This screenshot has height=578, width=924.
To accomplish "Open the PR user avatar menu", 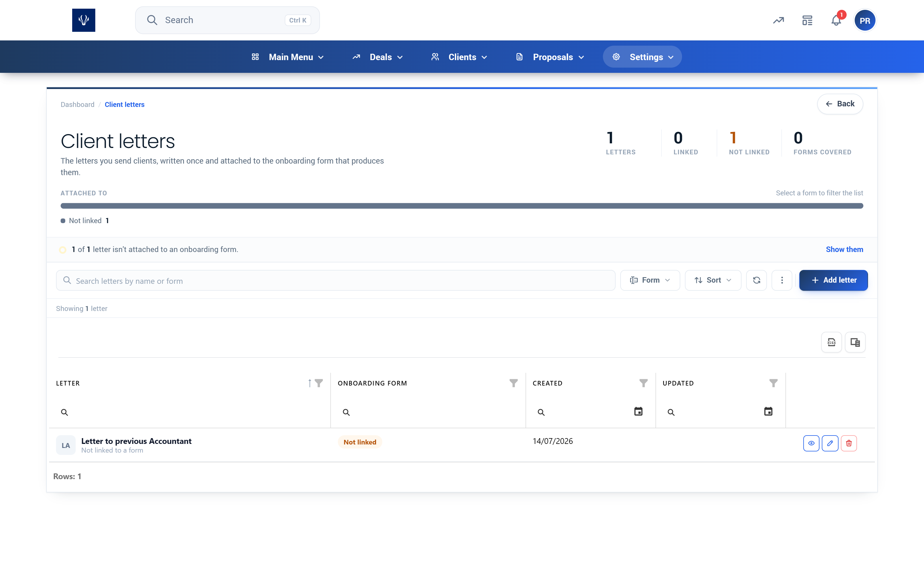I will 865,21.
